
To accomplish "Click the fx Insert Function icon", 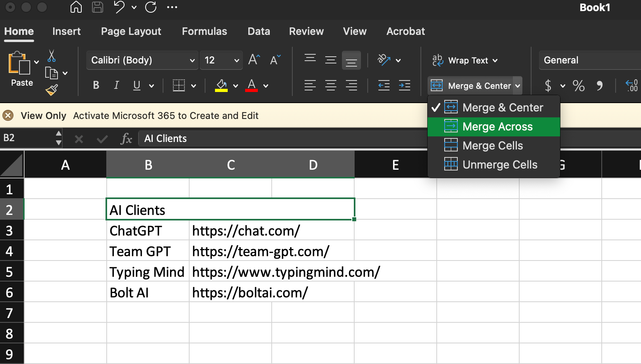I will (x=126, y=139).
